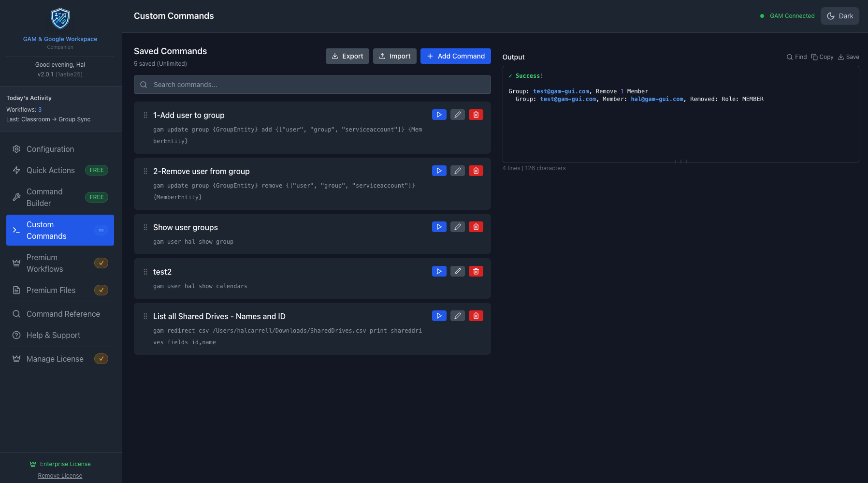Delete the 2-Remove user from group command
Image resolution: width=868 pixels, height=483 pixels.
[476, 171]
